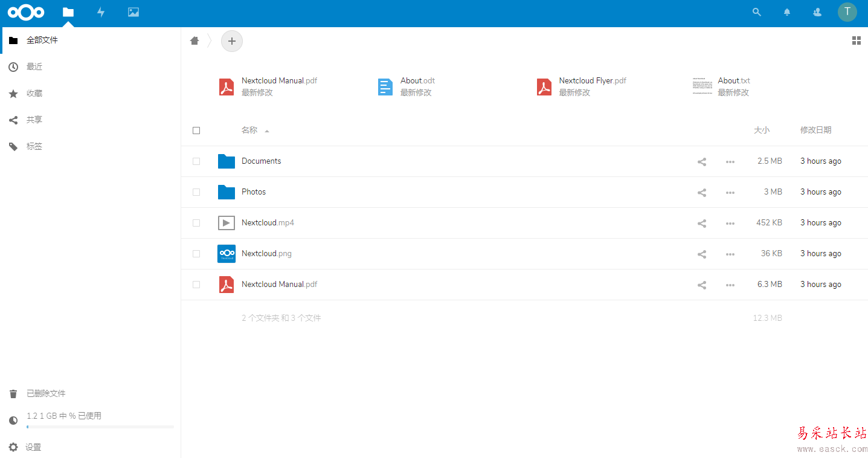Screen dimensions: 868x458
Task: Share the Nextcloud.png file
Action: pyautogui.click(x=702, y=254)
